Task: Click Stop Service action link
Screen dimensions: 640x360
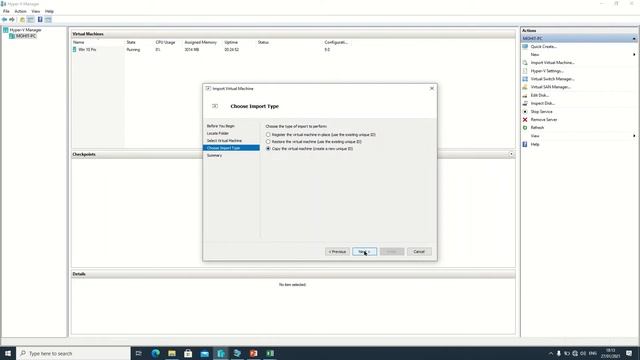Action: 541,111
